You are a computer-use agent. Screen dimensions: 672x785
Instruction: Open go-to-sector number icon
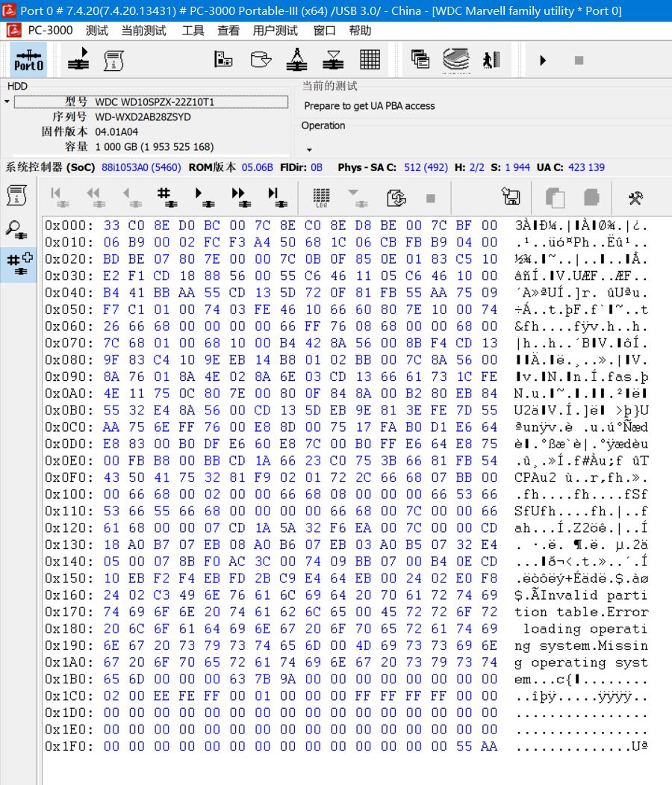click(x=167, y=197)
